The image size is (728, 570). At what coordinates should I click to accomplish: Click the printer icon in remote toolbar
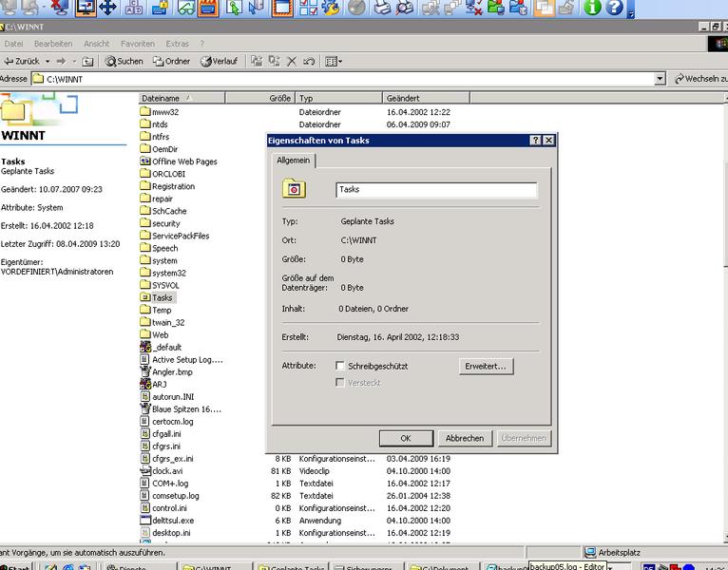(x=382, y=8)
